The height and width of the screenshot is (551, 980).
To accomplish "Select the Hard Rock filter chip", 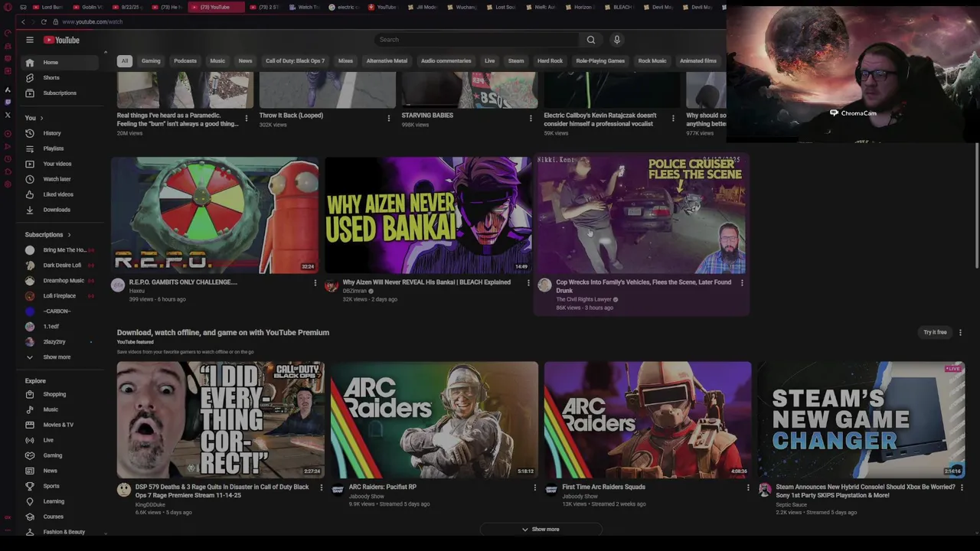I will (x=550, y=61).
